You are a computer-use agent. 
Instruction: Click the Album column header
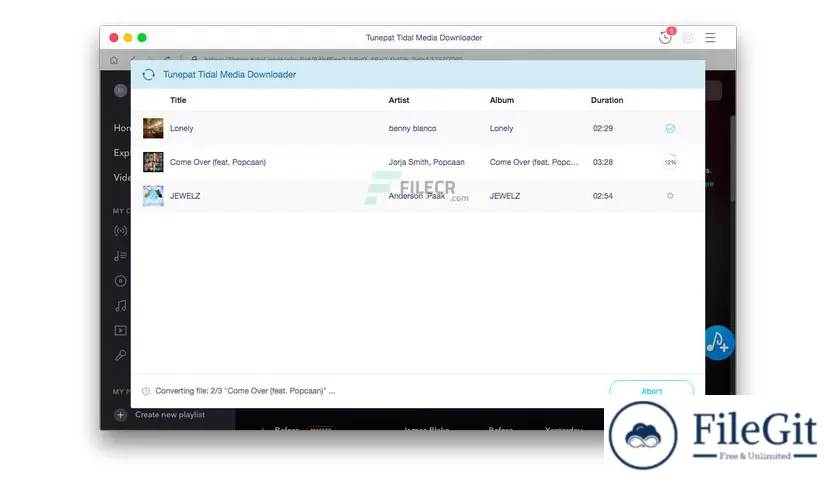pyautogui.click(x=502, y=100)
